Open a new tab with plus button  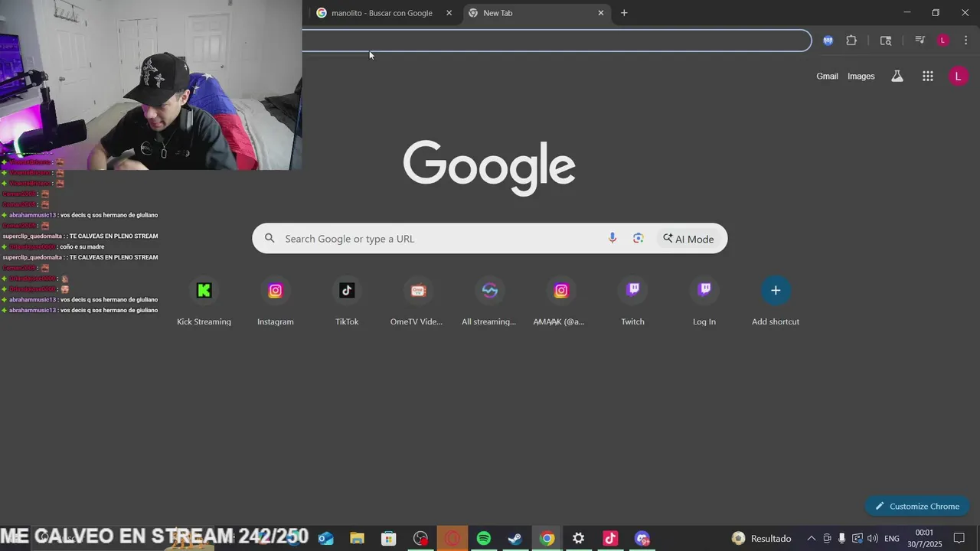click(624, 13)
